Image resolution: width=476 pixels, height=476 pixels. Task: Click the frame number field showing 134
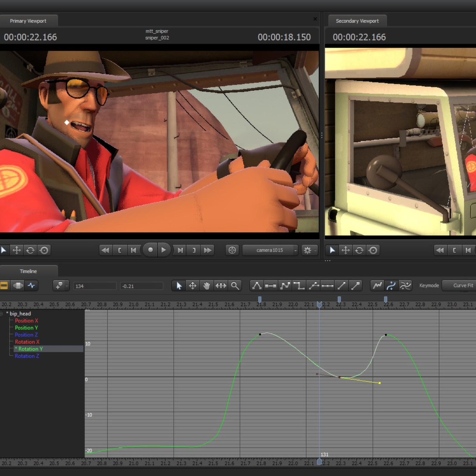(95, 286)
